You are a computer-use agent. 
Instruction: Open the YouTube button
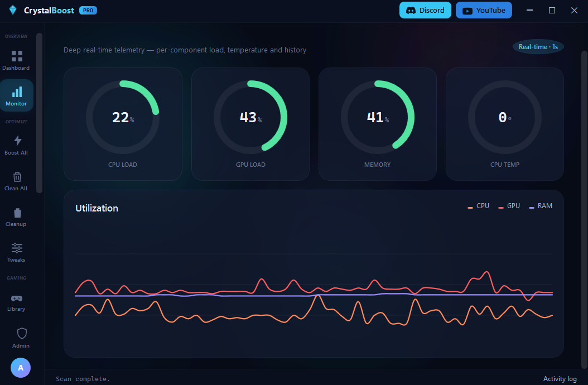484,10
